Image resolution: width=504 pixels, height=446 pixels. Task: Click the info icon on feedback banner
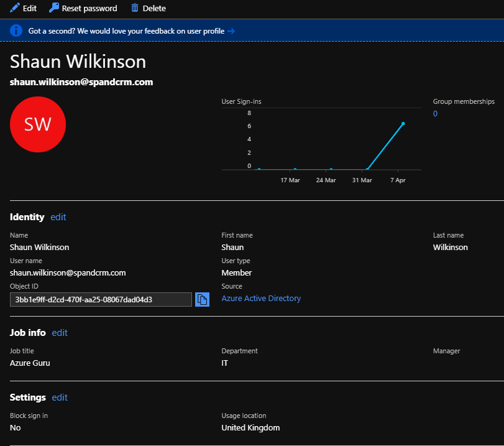coord(15,30)
